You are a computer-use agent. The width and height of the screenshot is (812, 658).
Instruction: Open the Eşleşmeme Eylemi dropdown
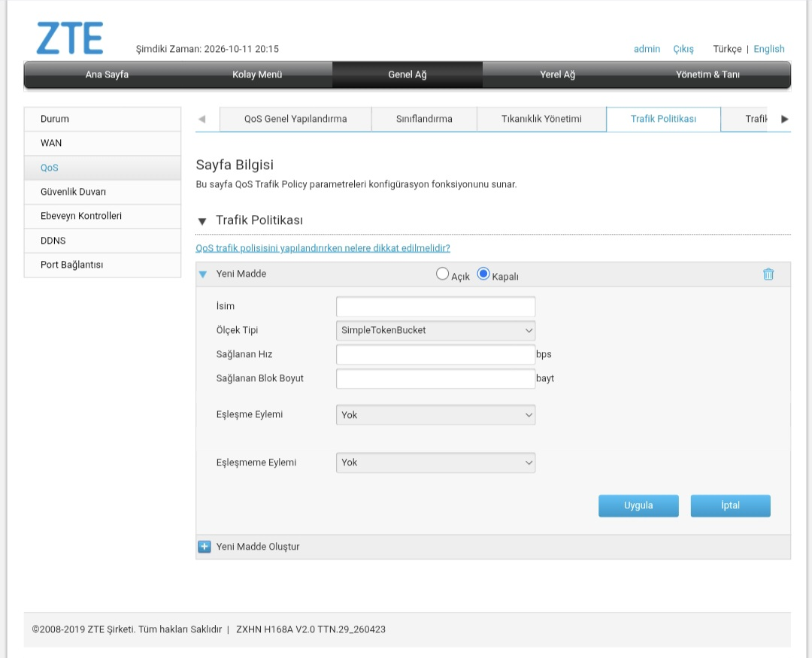pyautogui.click(x=435, y=462)
